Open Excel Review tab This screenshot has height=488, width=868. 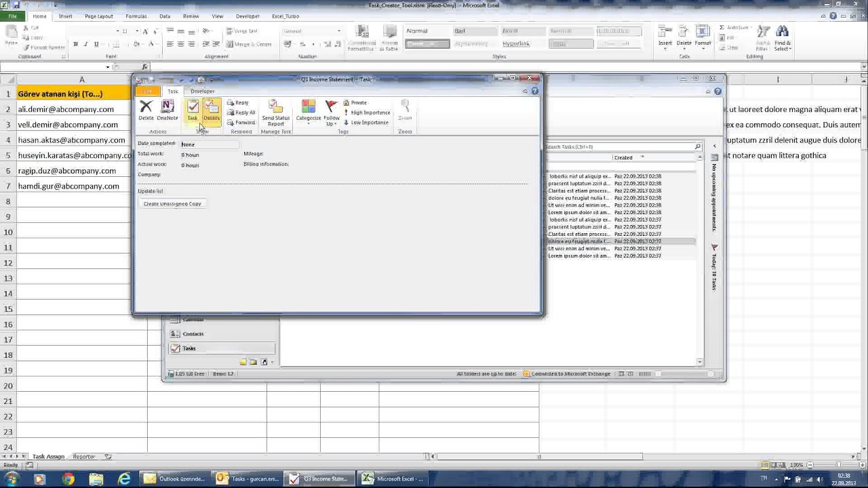(191, 16)
